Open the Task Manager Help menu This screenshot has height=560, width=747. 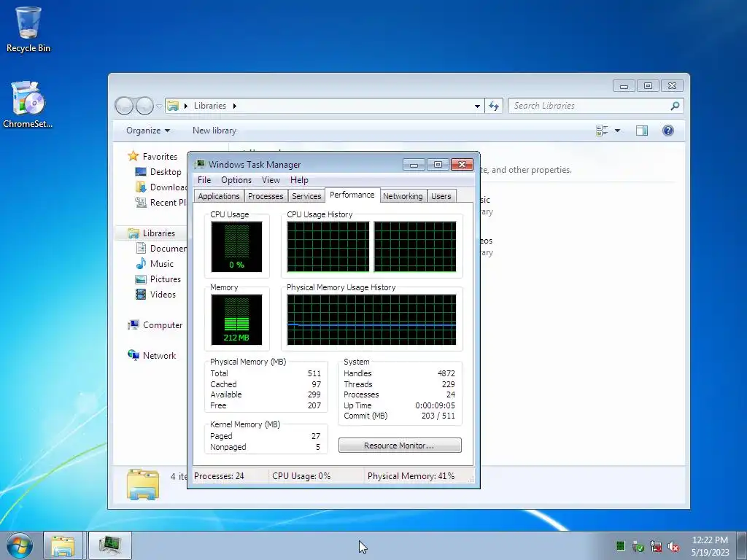click(x=299, y=180)
